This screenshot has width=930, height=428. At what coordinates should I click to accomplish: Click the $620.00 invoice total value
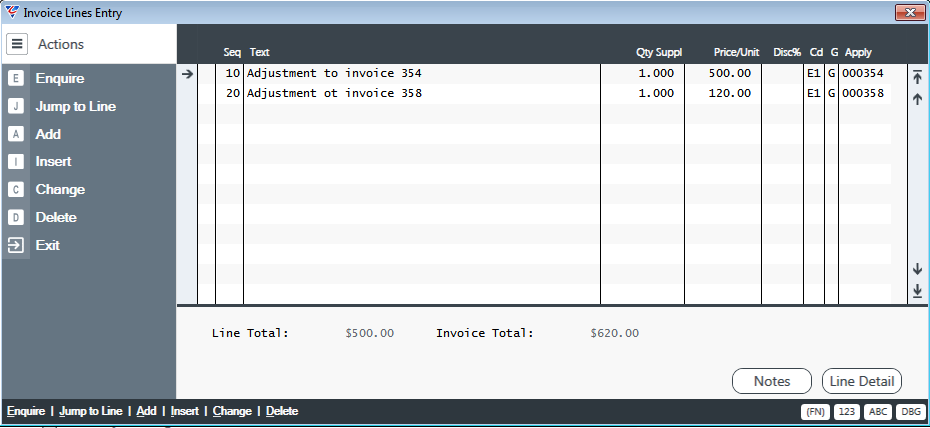[615, 333]
